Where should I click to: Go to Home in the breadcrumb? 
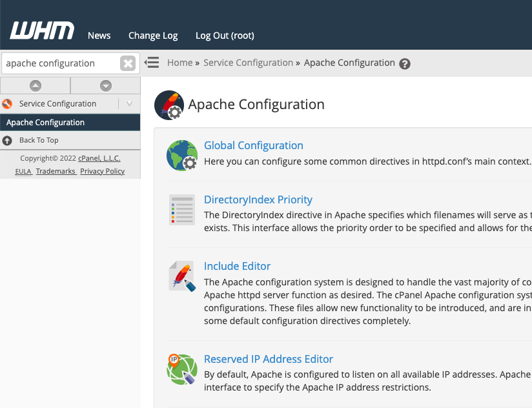[x=179, y=63]
